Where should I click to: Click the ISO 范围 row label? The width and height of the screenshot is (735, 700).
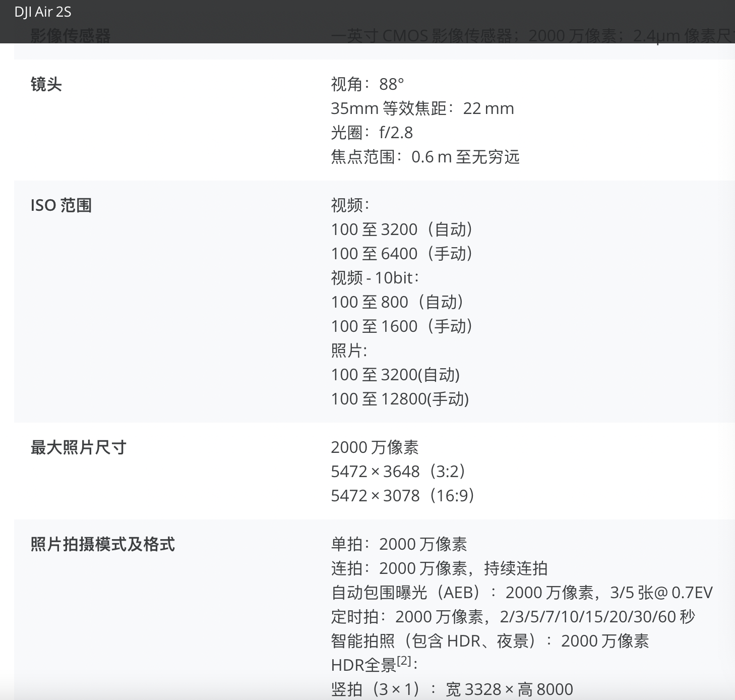61,205
